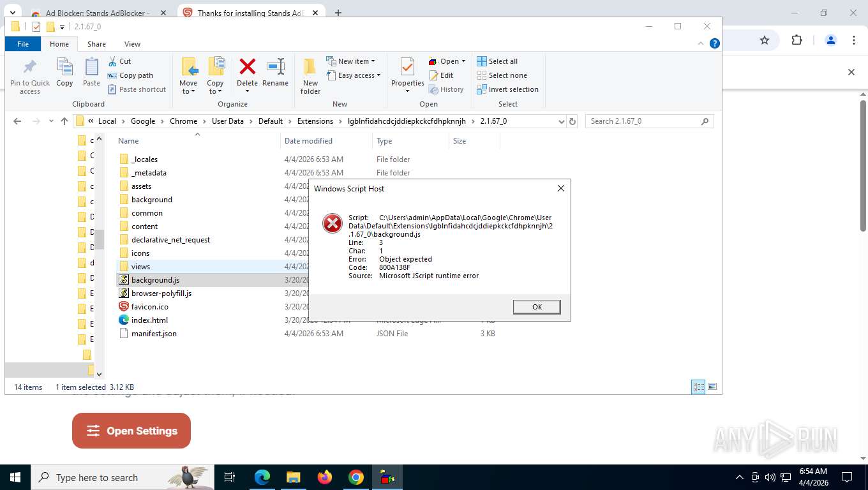Click Select all
Image resolution: width=868 pixels, height=490 pixels.
tap(497, 61)
